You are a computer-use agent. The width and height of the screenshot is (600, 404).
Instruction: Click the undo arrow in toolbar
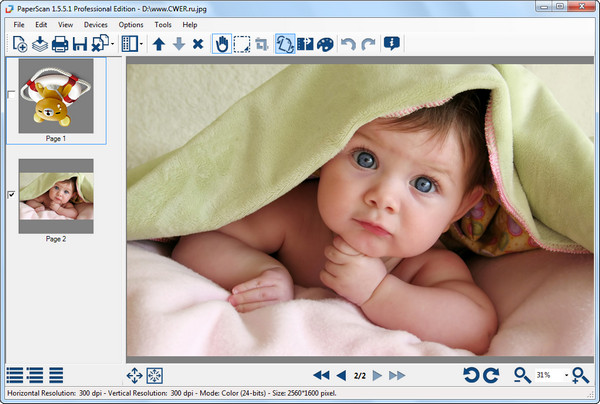pyautogui.click(x=349, y=44)
